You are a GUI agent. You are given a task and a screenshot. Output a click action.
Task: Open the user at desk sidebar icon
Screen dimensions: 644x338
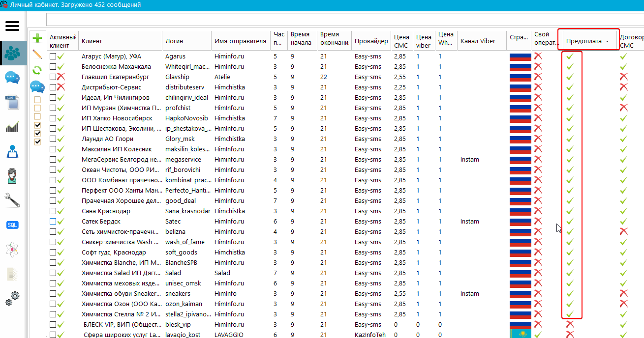(12, 152)
